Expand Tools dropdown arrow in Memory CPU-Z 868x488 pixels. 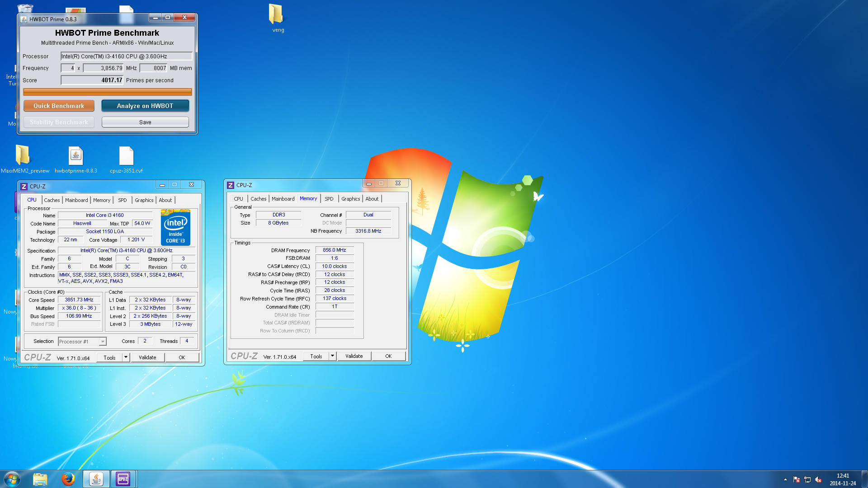[x=333, y=356]
